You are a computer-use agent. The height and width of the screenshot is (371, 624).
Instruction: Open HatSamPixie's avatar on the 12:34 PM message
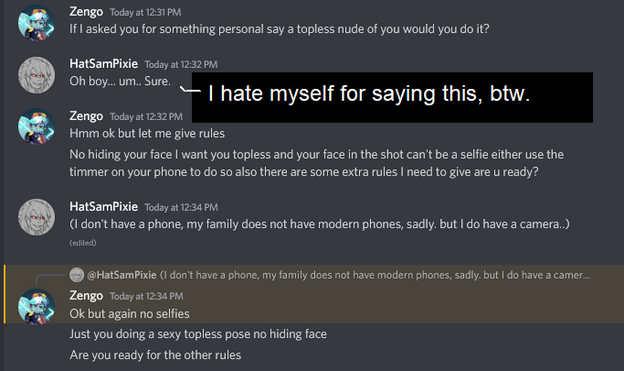(36, 217)
